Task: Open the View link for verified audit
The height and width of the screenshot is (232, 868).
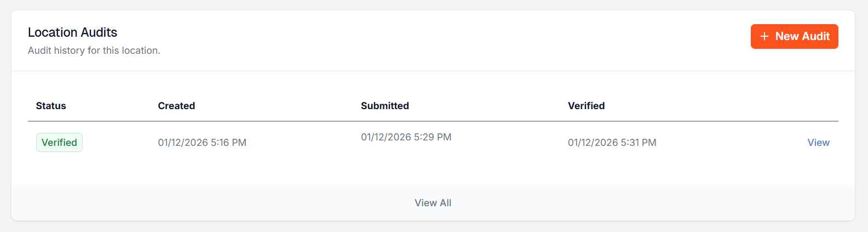Action: pos(818,143)
